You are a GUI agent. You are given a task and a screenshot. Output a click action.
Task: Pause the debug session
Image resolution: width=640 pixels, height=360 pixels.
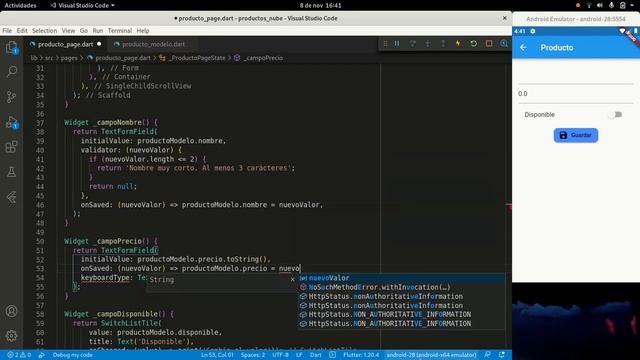pyautogui.click(x=397, y=44)
